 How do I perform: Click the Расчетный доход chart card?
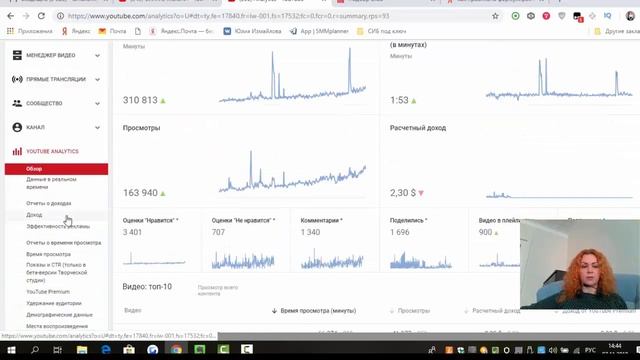510,161
